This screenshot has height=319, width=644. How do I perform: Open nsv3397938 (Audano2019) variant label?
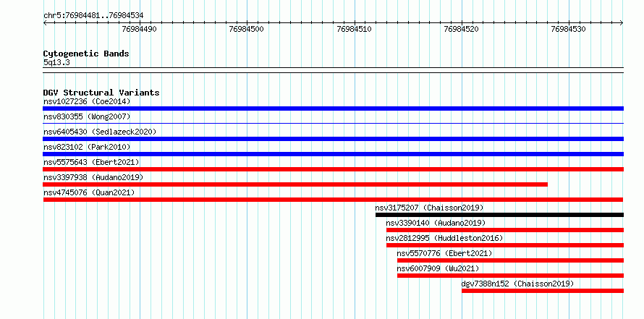[93, 177]
